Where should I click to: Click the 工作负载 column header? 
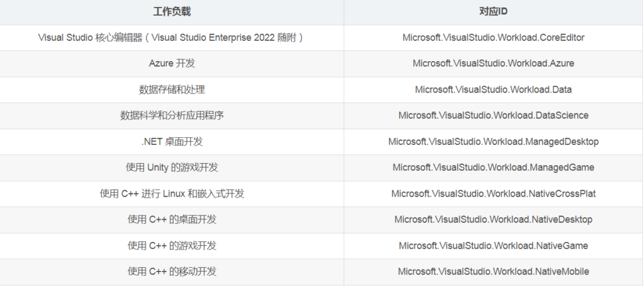(x=172, y=12)
